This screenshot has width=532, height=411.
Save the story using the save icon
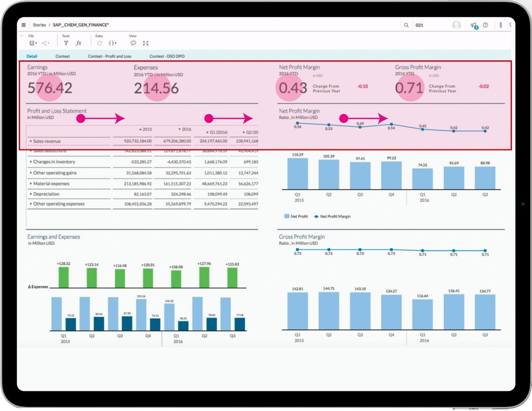pyautogui.click(x=31, y=43)
